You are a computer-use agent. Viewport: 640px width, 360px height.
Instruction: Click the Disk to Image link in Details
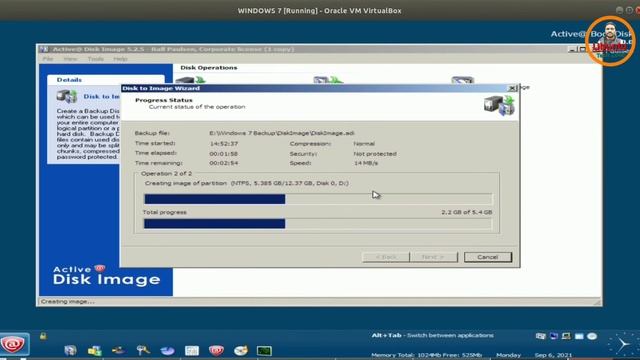coord(101,96)
